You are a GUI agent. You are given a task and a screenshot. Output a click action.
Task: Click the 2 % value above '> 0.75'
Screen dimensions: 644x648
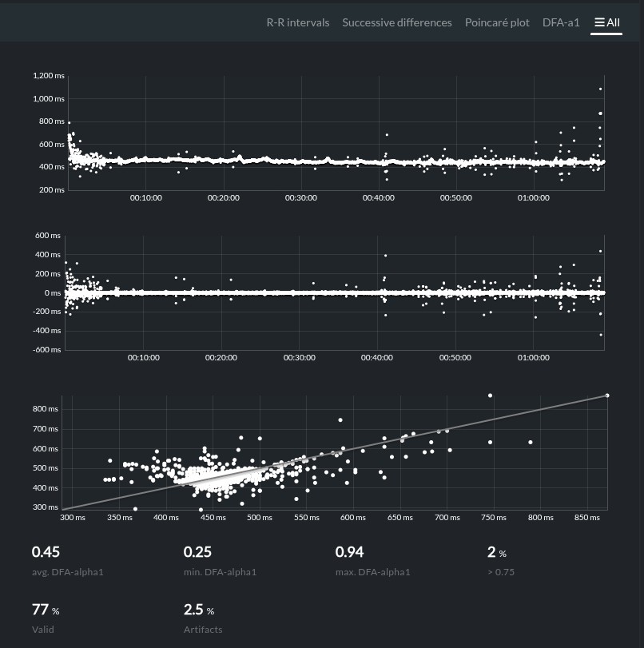click(497, 552)
